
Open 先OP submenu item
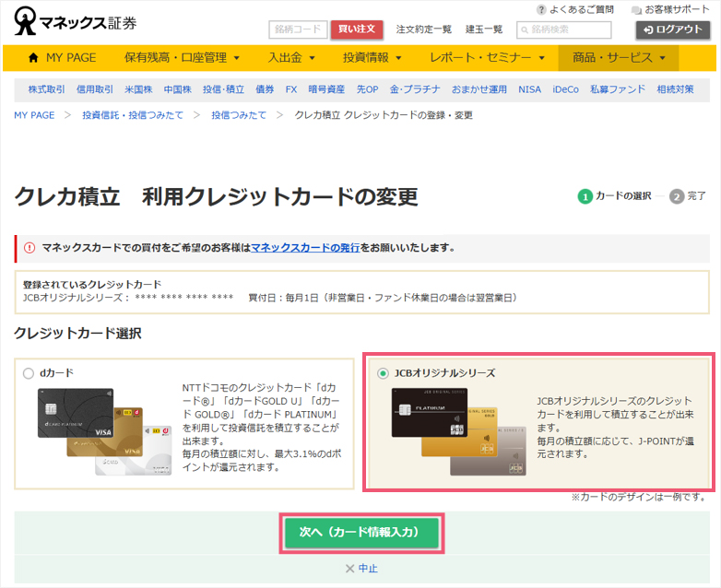coord(367,89)
